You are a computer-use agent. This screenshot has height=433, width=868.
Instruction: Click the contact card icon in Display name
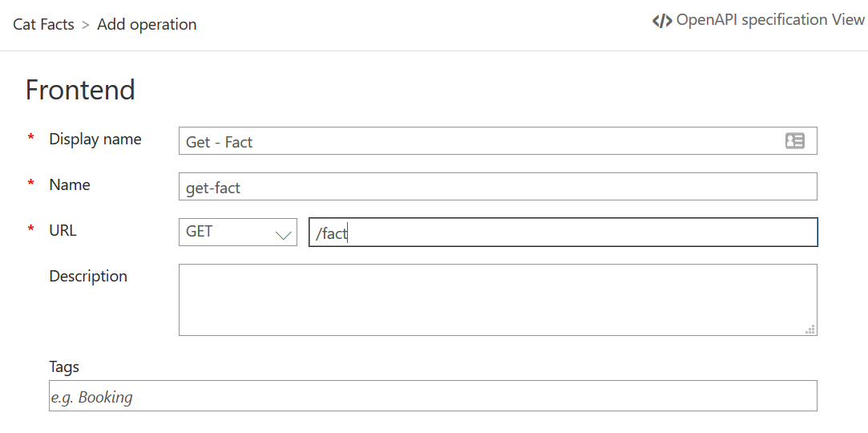[x=794, y=141]
